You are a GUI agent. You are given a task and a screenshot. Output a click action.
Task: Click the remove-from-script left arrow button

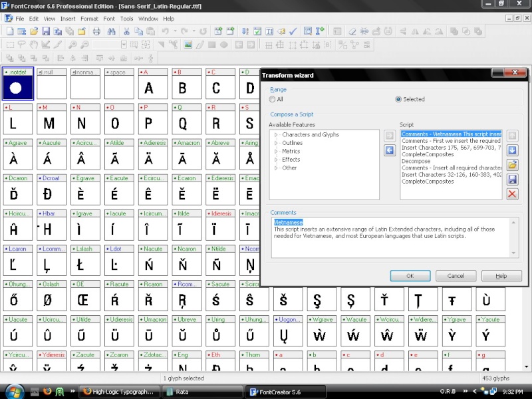(x=390, y=150)
